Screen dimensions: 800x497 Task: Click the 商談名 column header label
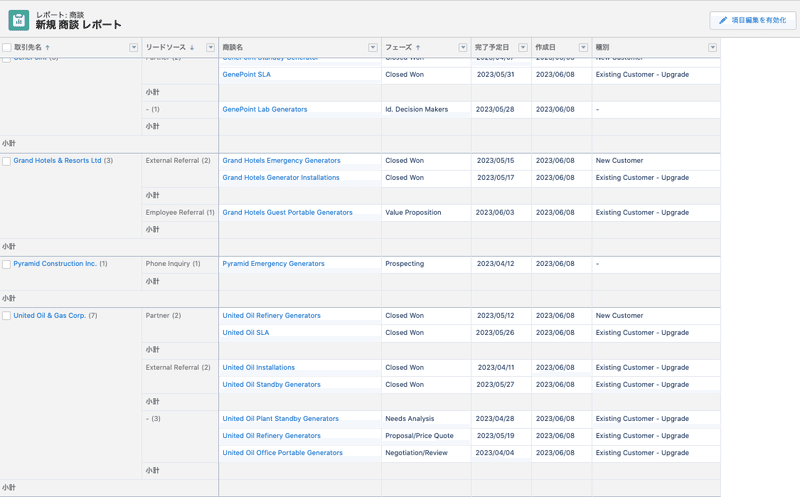pyautogui.click(x=233, y=47)
